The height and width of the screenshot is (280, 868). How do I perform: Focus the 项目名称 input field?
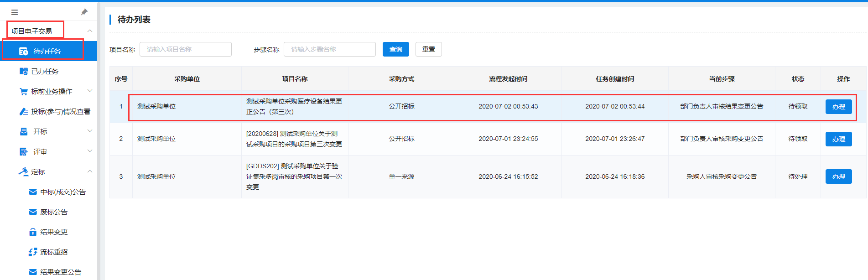(185, 49)
